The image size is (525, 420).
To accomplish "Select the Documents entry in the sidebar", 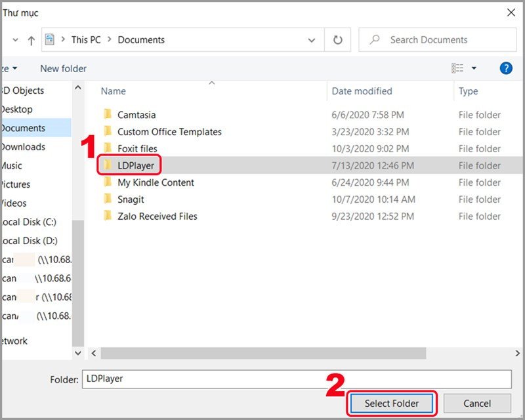I will (22, 128).
